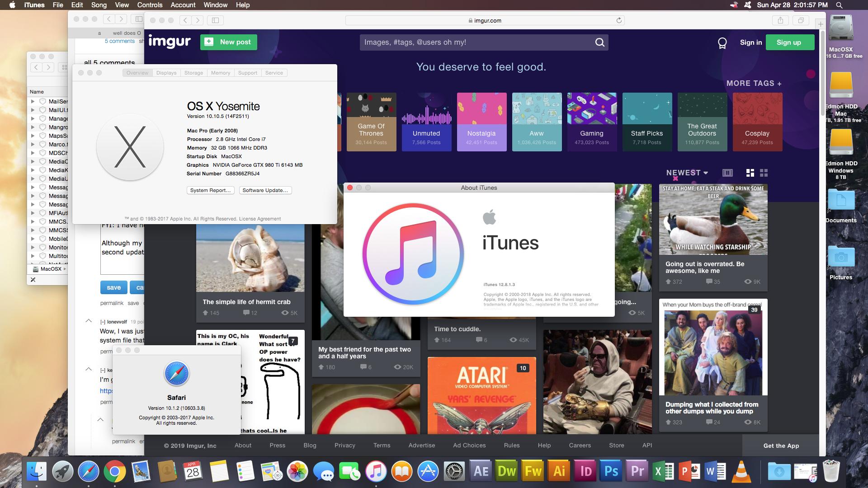The image size is (868, 488).
Task: Open the imgur notifications trophy icon
Action: (722, 43)
